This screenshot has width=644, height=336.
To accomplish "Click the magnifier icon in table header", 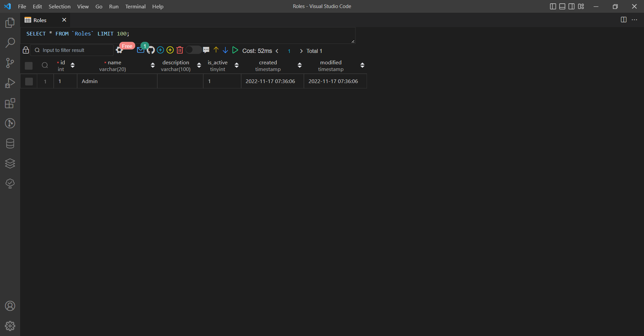I will pyautogui.click(x=45, y=65).
